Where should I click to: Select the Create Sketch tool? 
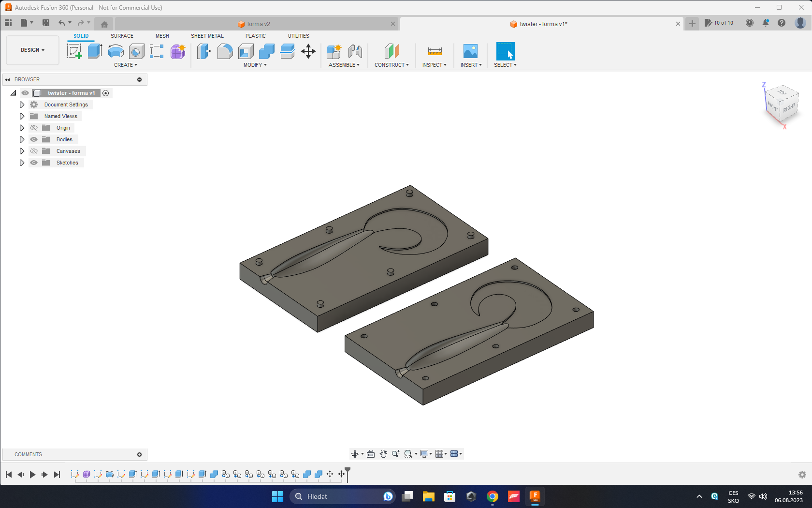74,51
